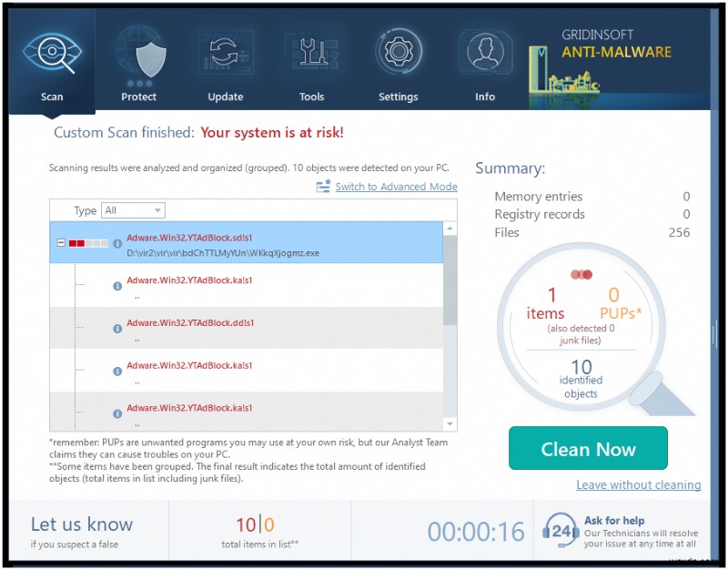Click the Update refresh-arrows icon
Screen dimensions: 728x570
tap(225, 56)
